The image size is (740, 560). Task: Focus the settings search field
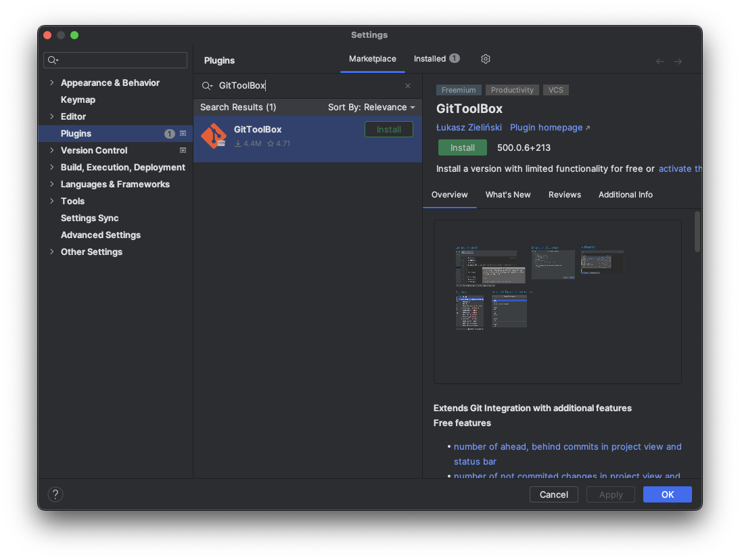pyautogui.click(x=115, y=60)
